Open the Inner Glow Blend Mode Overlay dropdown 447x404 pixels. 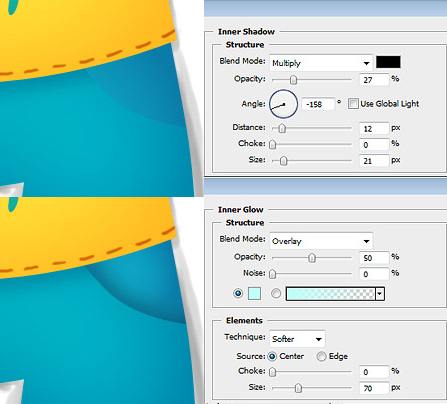(321, 241)
